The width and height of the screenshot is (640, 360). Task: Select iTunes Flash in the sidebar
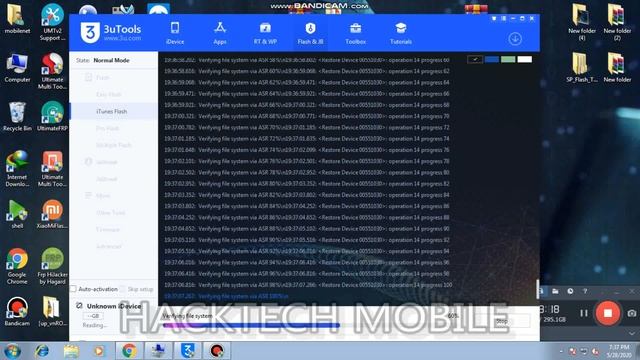point(114,111)
